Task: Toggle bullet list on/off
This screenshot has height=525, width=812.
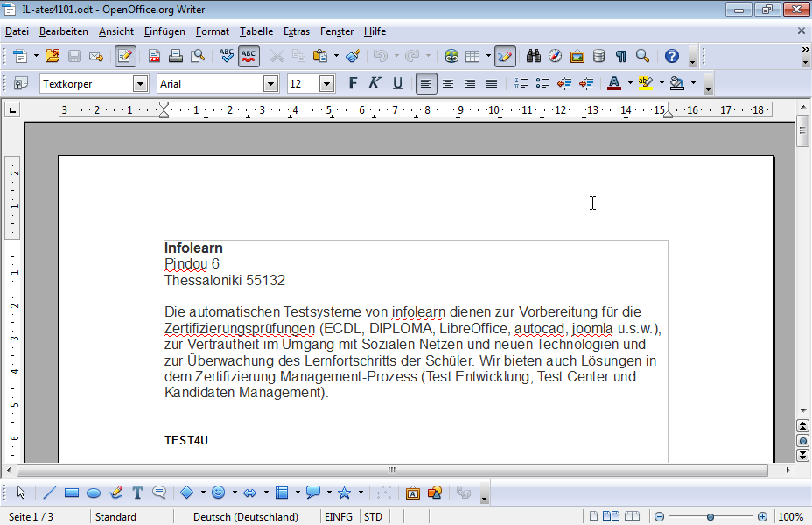Action: point(542,83)
